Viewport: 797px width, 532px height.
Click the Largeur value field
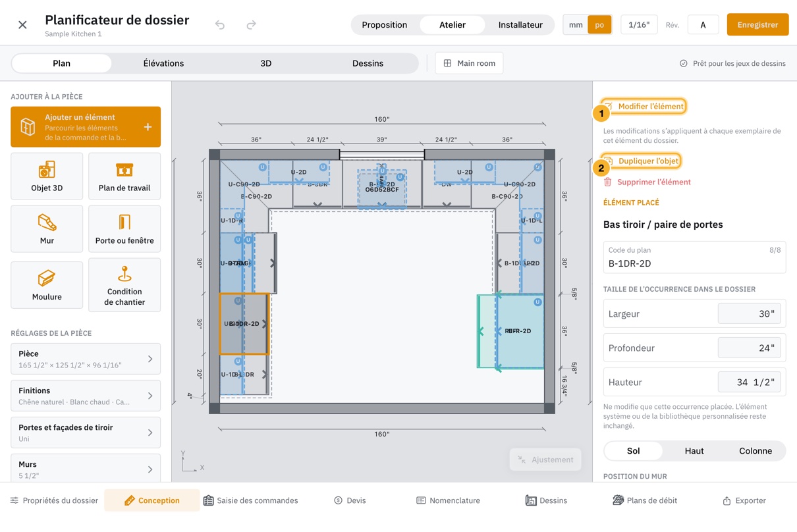click(x=750, y=314)
